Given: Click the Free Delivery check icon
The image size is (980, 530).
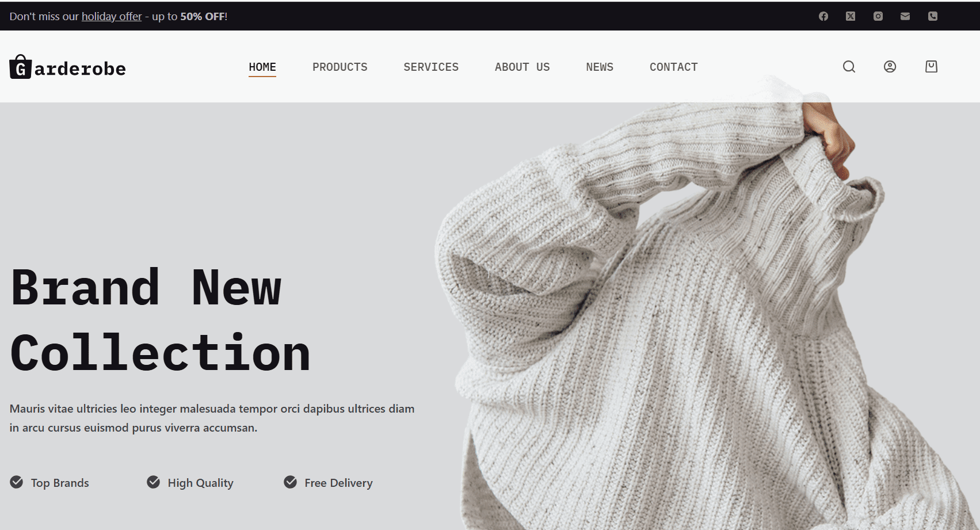Looking at the screenshot, I should pyautogui.click(x=291, y=482).
